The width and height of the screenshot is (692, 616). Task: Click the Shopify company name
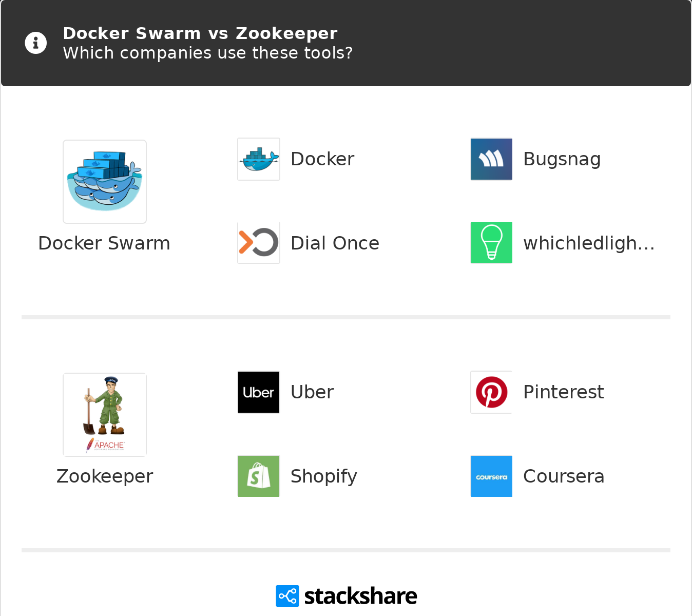pos(323,476)
